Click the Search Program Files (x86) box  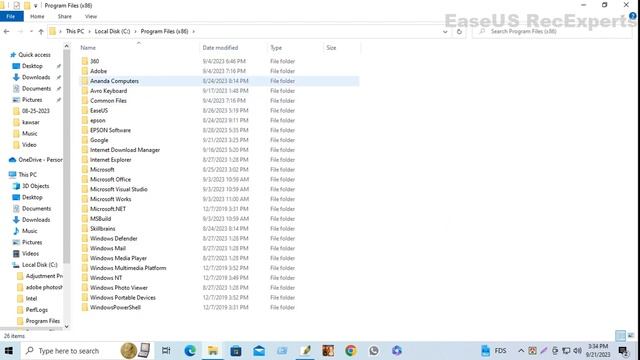551,31
